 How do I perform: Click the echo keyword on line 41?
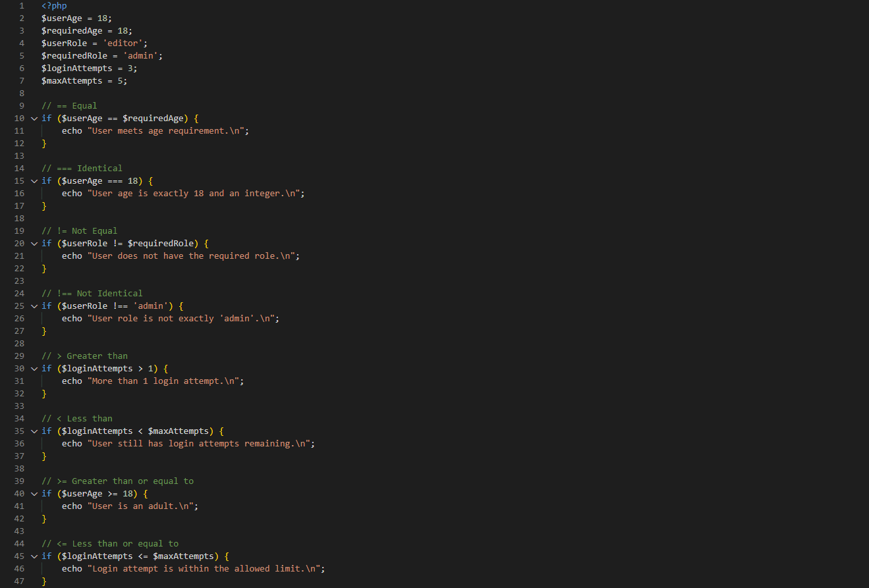tap(72, 506)
